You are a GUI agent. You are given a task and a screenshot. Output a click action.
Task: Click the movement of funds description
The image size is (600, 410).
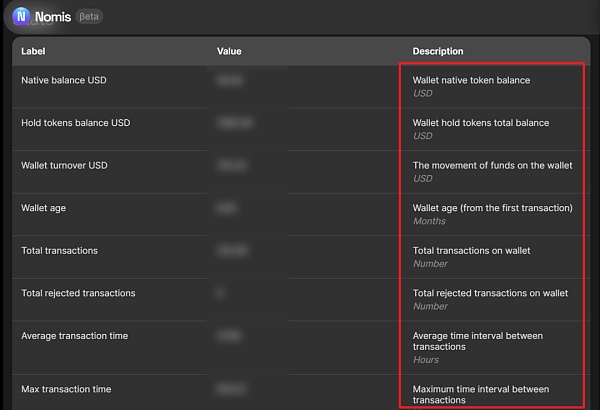(492, 165)
